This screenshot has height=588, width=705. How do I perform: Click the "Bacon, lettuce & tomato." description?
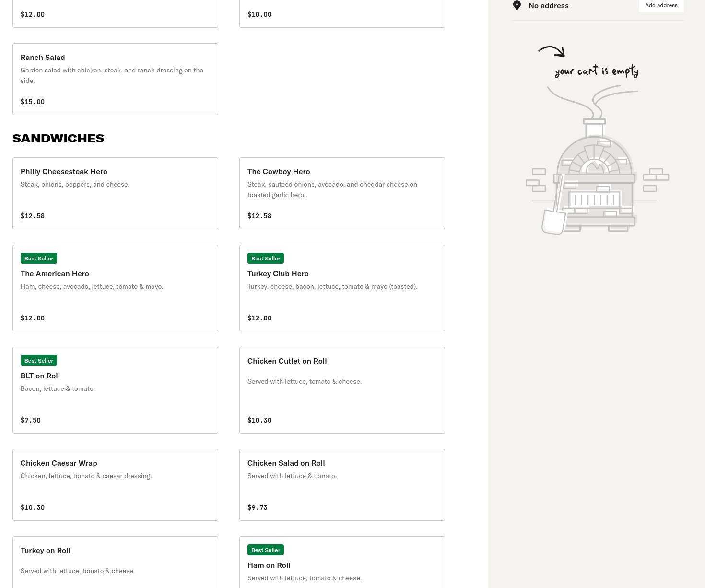(x=58, y=388)
